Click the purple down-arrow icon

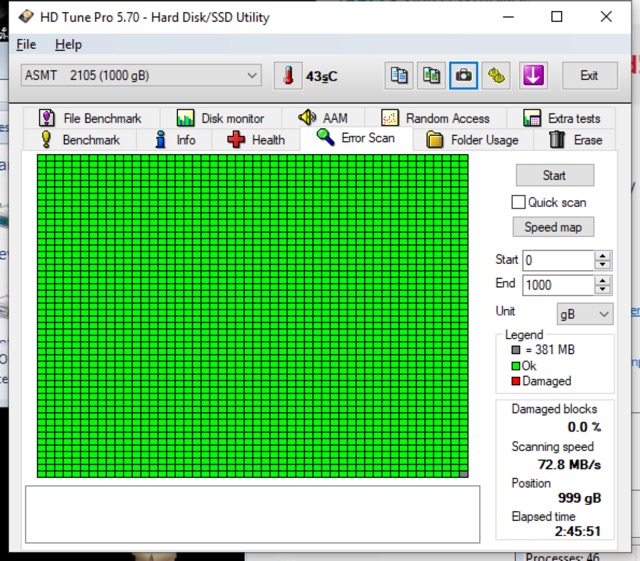click(532, 75)
